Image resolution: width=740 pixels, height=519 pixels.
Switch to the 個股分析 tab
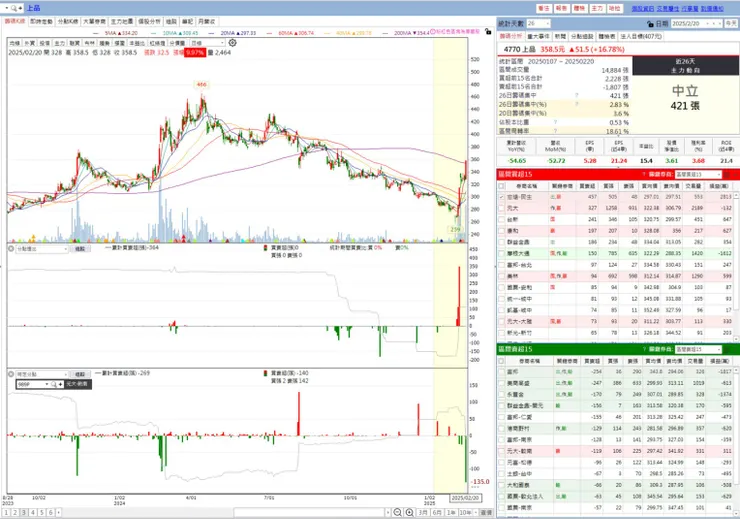click(x=149, y=22)
